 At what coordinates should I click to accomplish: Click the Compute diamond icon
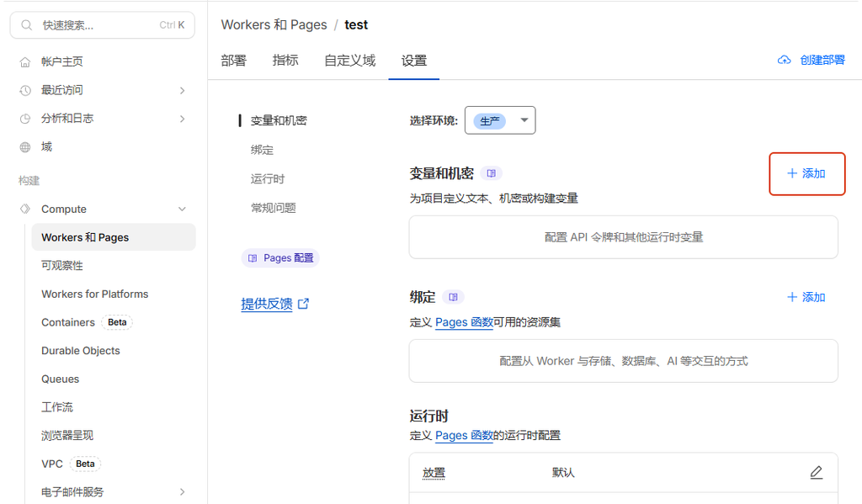(25, 209)
